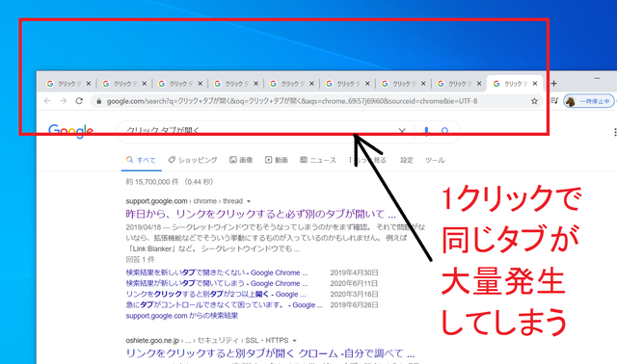Click the Google logo
The height and width of the screenshot is (364, 617).
click(70, 131)
